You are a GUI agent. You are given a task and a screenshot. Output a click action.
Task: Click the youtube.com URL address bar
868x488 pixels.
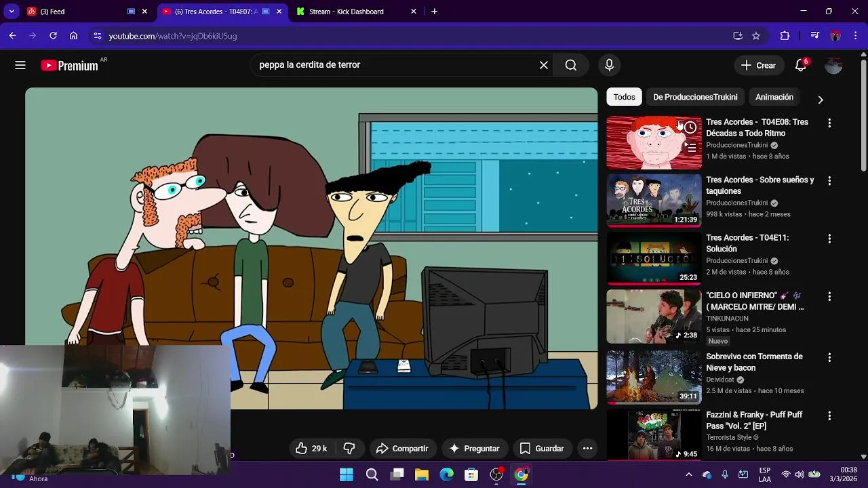[407, 36]
